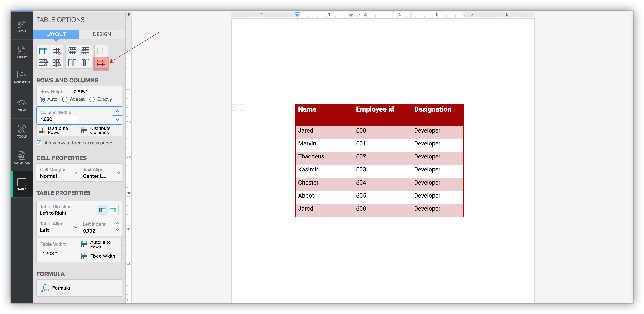Click the delete column icon
Viewport: 644px width, 314px height.
(x=57, y=63)
